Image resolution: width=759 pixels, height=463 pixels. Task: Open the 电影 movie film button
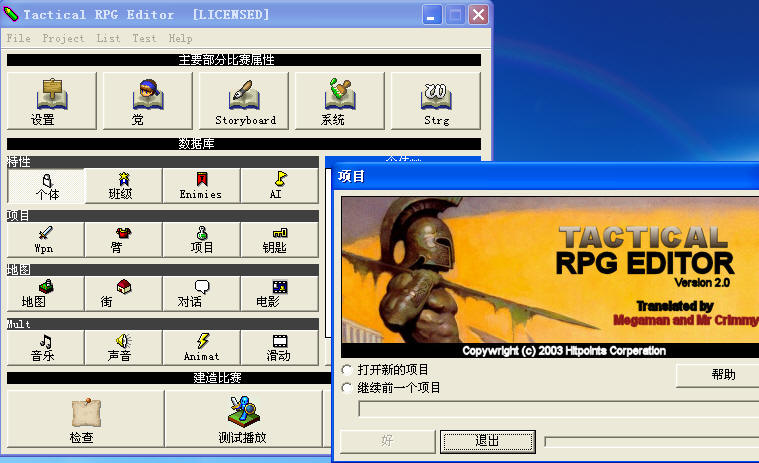coord(279,294)
